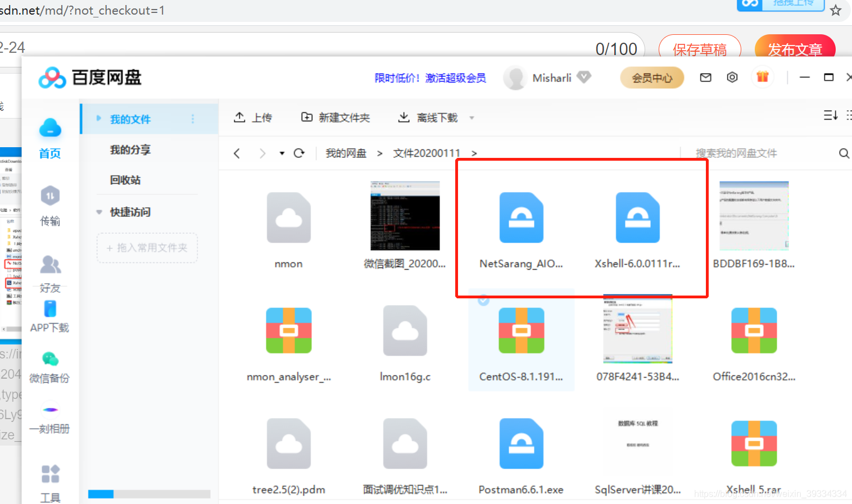Open the SqlServer讲课20 document thumbnail
852x504 pixels.
click(x=638, y=442)
